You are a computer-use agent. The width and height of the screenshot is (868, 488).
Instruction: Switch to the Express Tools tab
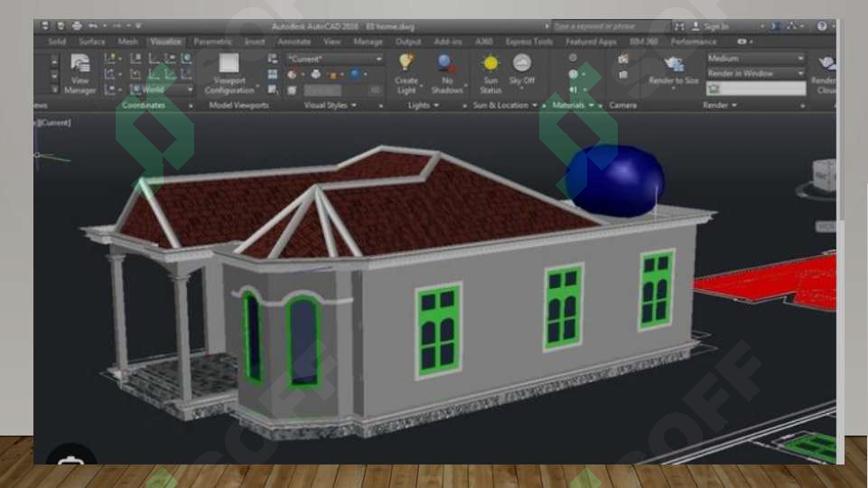coord(528,42)
